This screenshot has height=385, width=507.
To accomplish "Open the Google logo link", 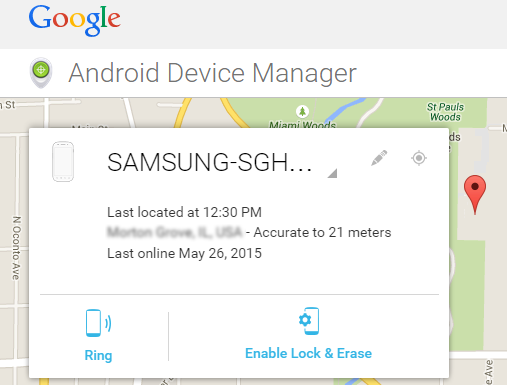I will click(75, 20).
